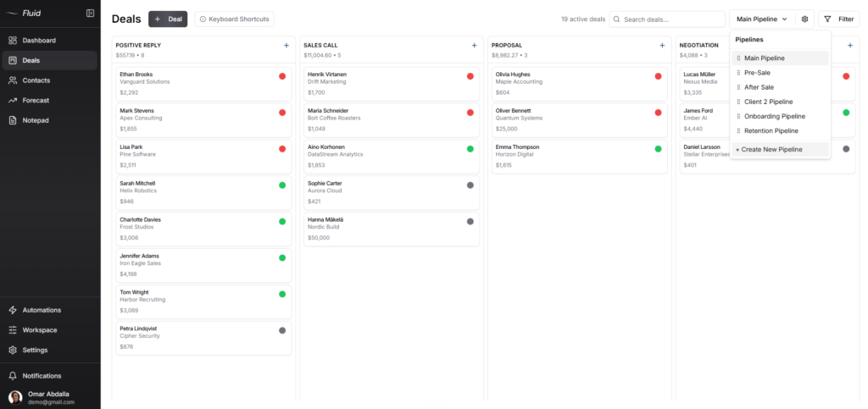
Task: Open pipeline settings gear icon
Action: tap(805, 19)
